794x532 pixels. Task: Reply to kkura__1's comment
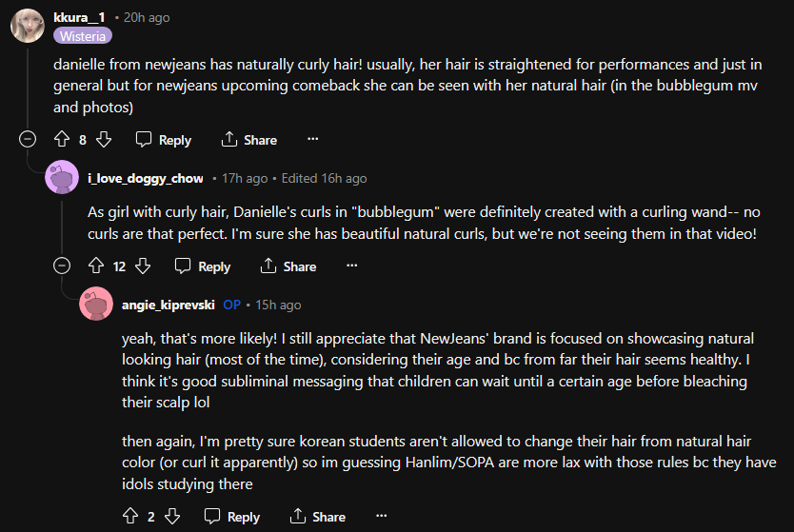pos(164,140)
